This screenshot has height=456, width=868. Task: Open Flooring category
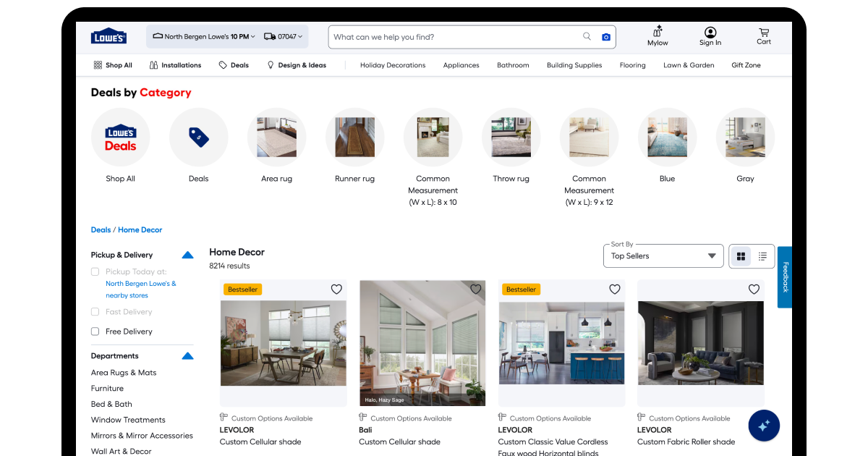tap(632, 65)
